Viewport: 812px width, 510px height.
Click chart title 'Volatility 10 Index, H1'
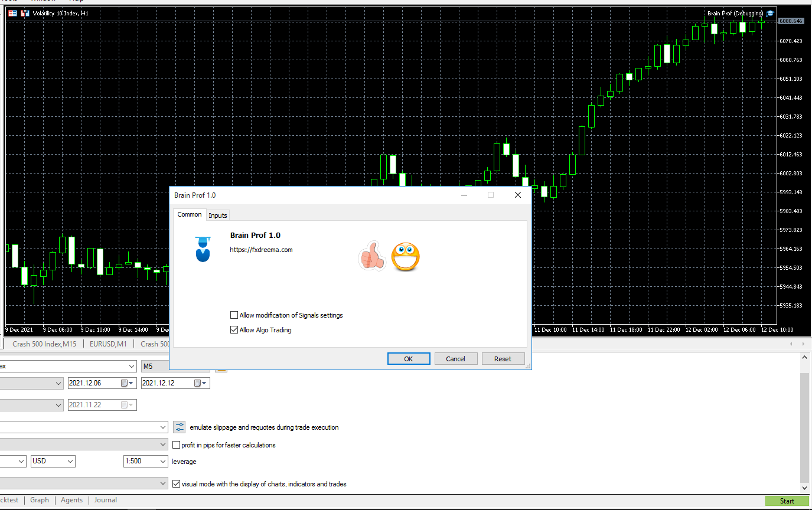coord(60,13)
